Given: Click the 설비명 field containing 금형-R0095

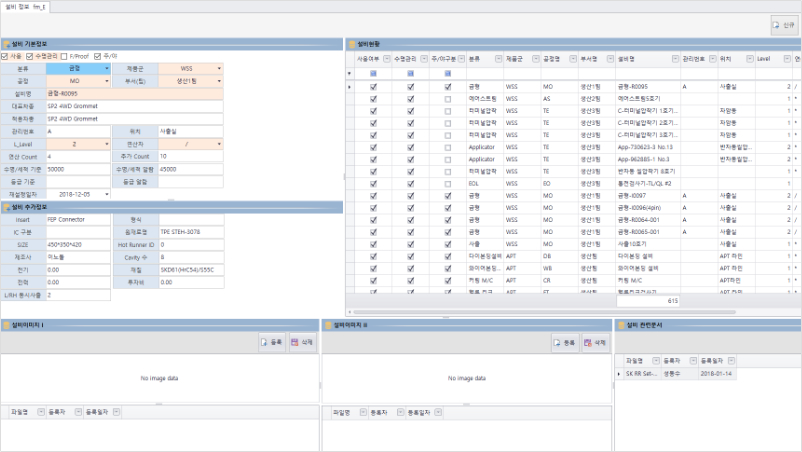Looking at the screenshot, I should (135, 94).
